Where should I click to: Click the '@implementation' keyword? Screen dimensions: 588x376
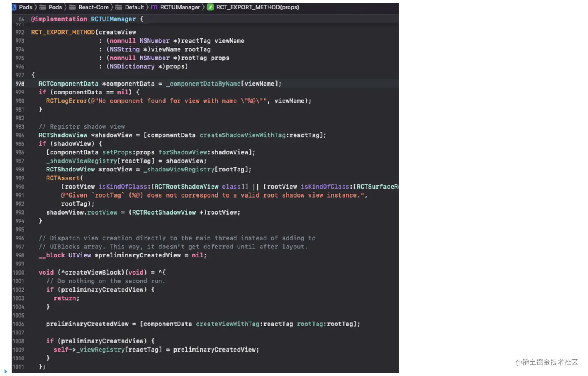[x=59, y=19]
